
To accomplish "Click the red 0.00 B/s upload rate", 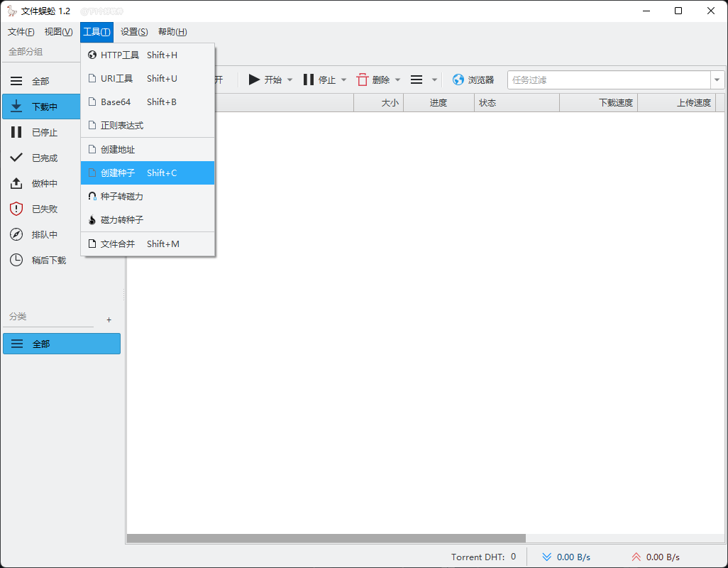I will 663,557.
